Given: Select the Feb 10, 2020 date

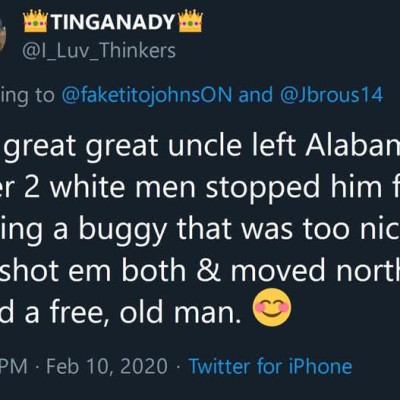Looking at the screenshot, I should 107,366.
